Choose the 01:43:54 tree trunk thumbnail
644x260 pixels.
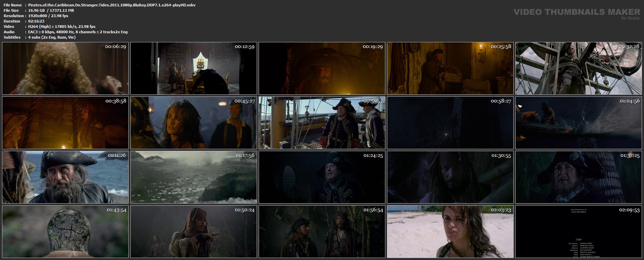coord(65,231)
